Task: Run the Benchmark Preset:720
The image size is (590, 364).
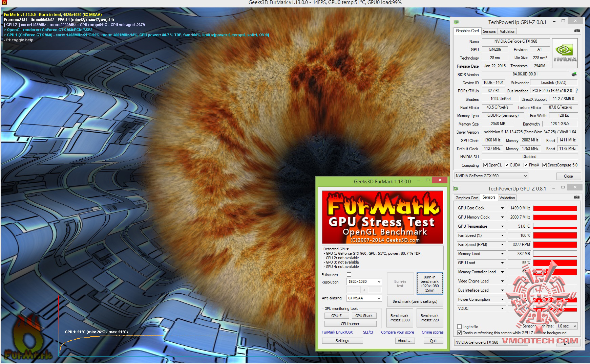Action: (429, 318)
